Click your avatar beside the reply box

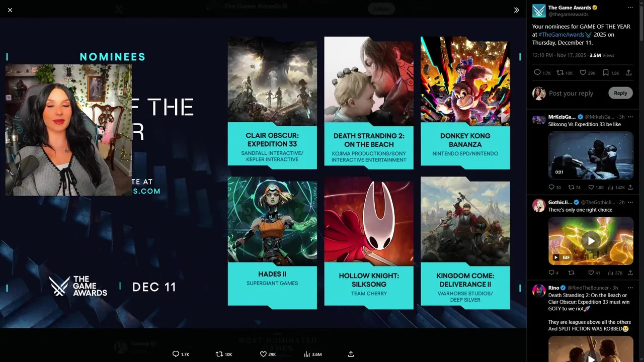539,93
